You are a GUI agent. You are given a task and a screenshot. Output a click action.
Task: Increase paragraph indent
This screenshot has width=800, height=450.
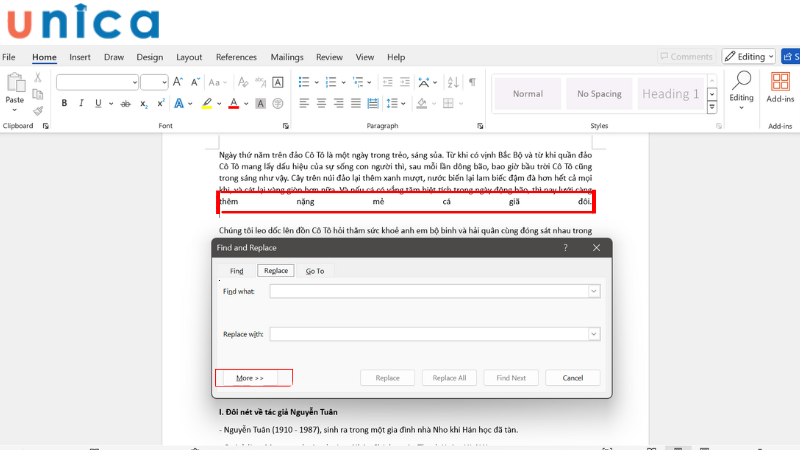point(405,82)
